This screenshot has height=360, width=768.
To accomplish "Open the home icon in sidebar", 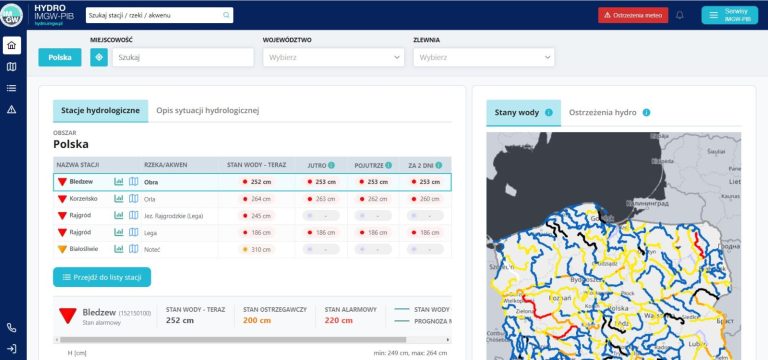I will click(x=12, y=46).
